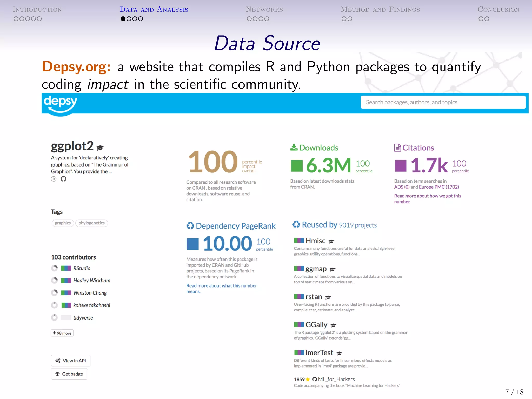The width and height of the screenshot is (532, 399).
Task: Click the impact bar beside RStudio contributor
Action: 66,268
